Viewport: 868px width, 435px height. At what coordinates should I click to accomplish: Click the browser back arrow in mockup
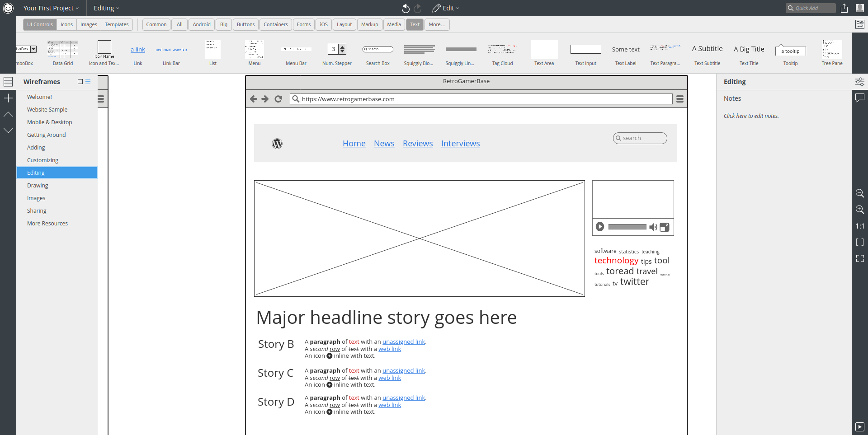click(254, 99)
